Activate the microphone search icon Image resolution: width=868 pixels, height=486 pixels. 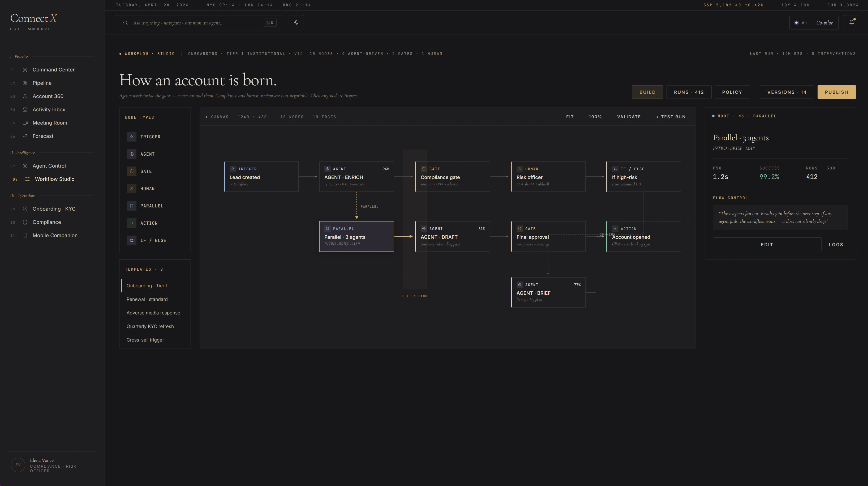point(296,23)
